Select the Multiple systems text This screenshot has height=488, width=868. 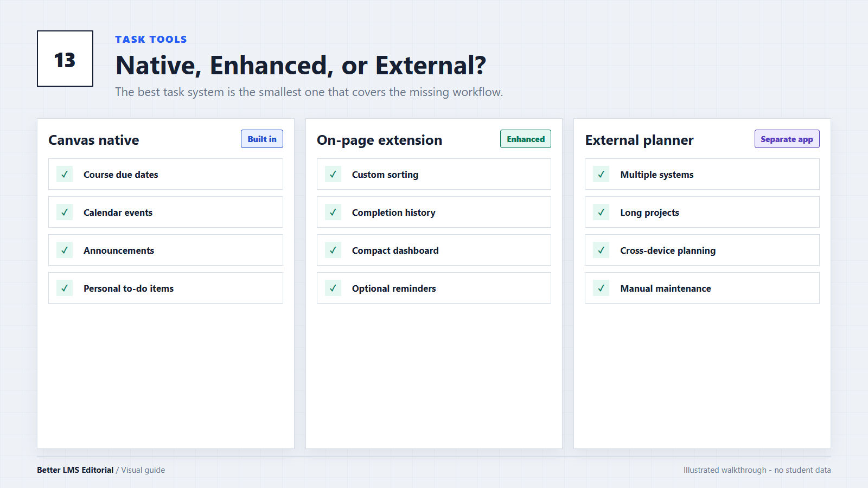point(657,175)
